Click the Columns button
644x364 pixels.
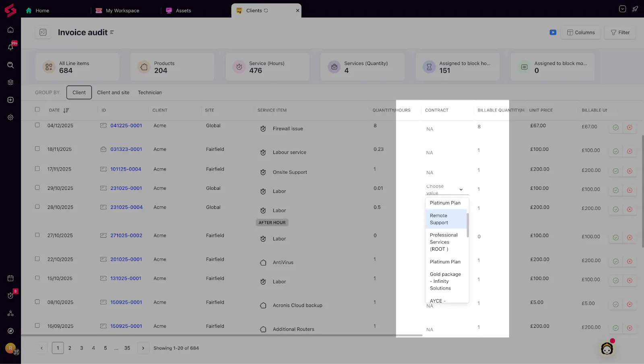581,33
